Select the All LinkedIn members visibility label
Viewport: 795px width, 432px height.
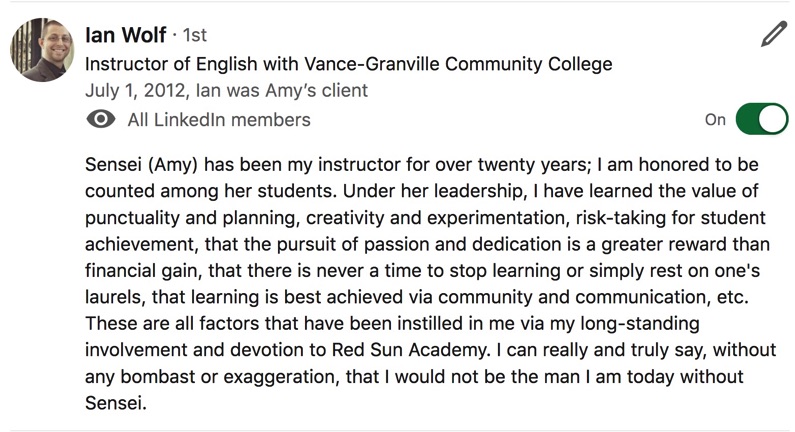coord(219,120)
